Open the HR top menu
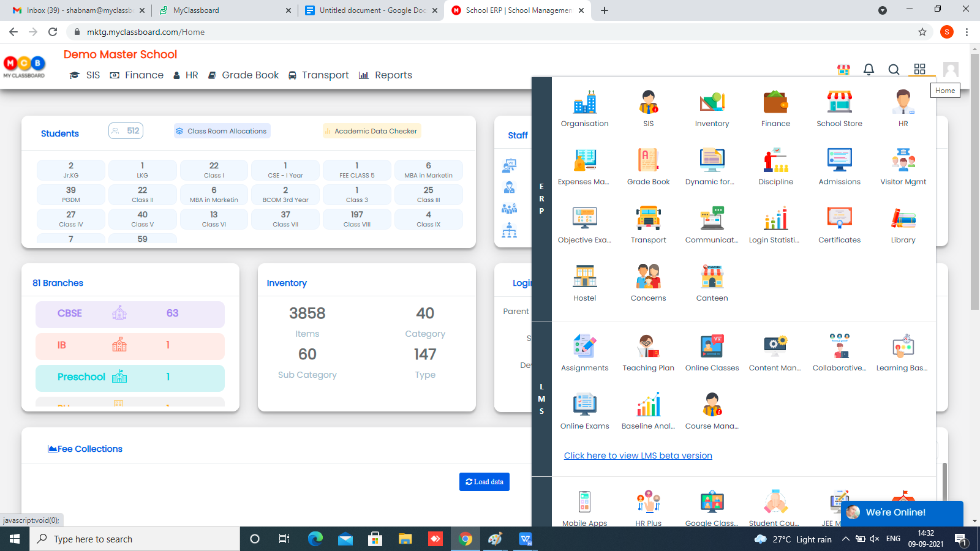Screen dimensions: 980x551 coord(186,75)
